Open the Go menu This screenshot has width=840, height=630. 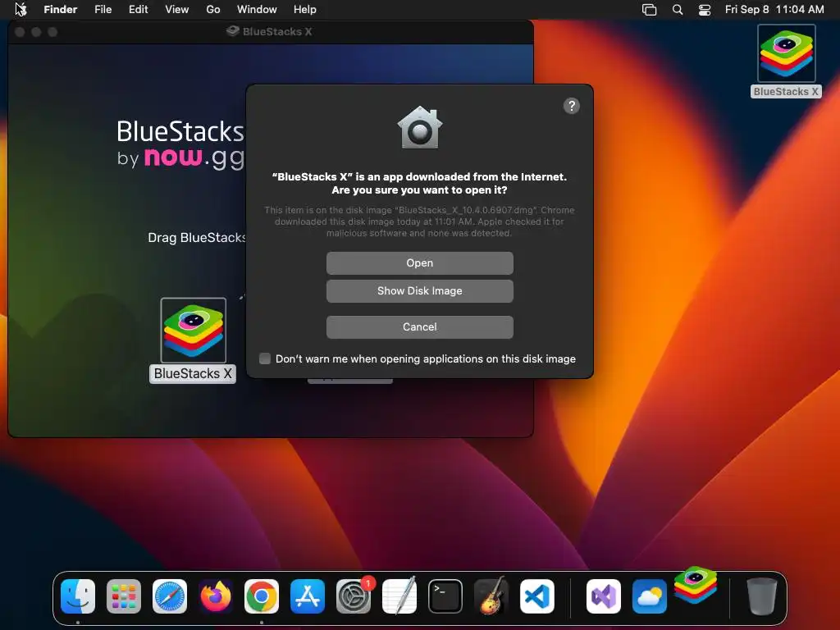[213, 10]
